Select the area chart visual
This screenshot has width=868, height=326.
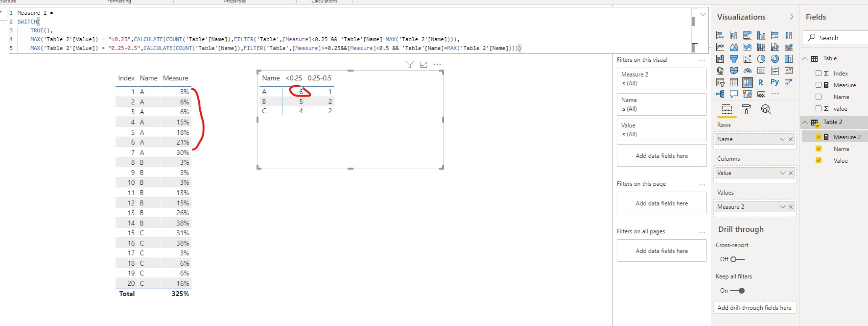(x=733, y=47)
